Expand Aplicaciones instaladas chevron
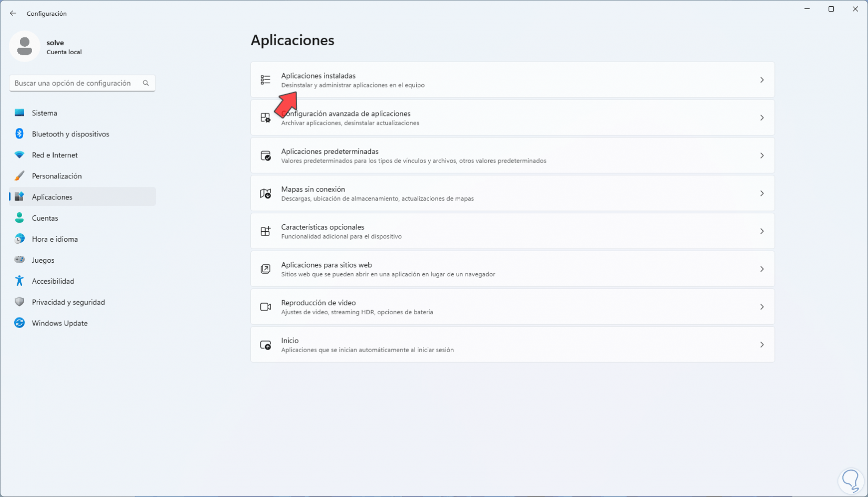The height and width of the screenshot is (497, 868). (762, 80)
